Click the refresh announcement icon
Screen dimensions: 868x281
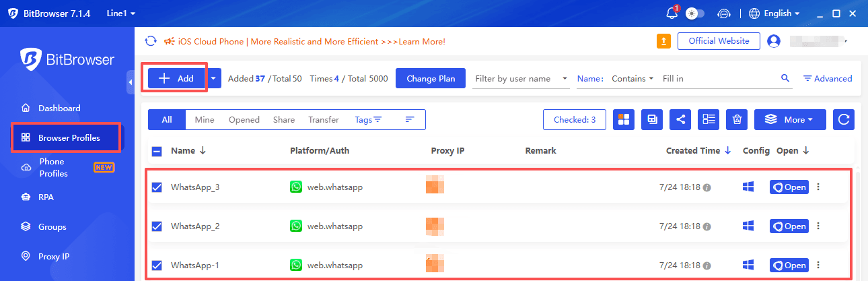pyautogui.click(x=151, y=41)
